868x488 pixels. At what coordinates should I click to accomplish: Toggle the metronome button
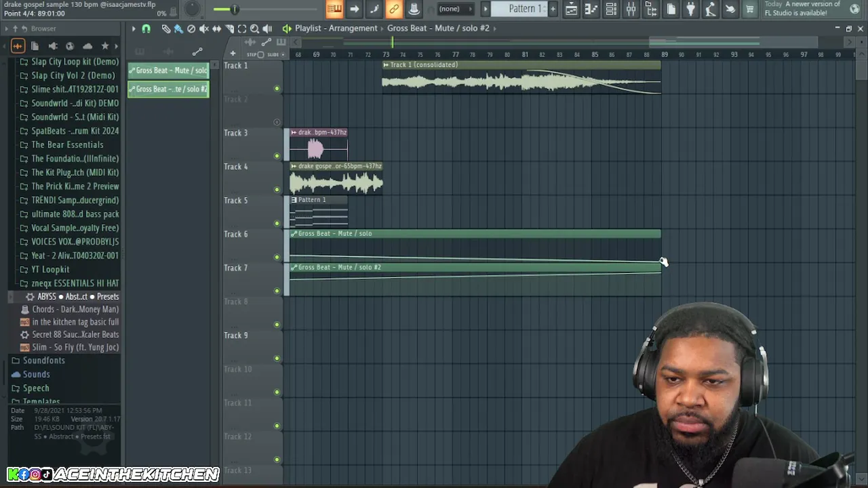pos(414,9)
